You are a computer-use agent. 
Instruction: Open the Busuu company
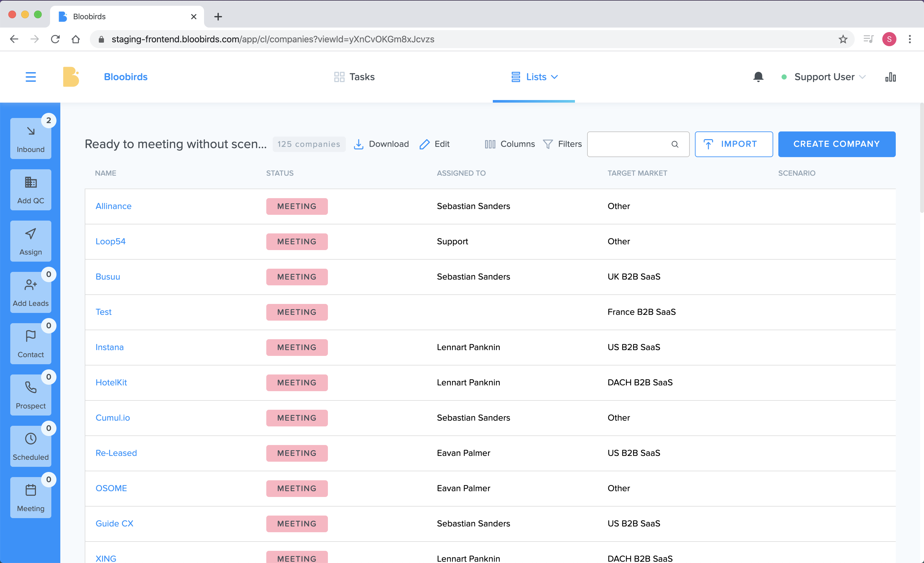107,277
